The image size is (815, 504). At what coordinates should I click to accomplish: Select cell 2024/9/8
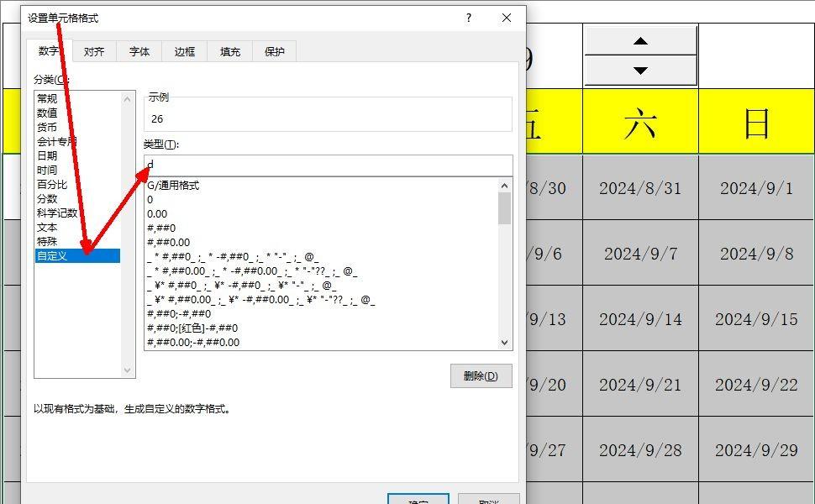(x=757, y=253)
